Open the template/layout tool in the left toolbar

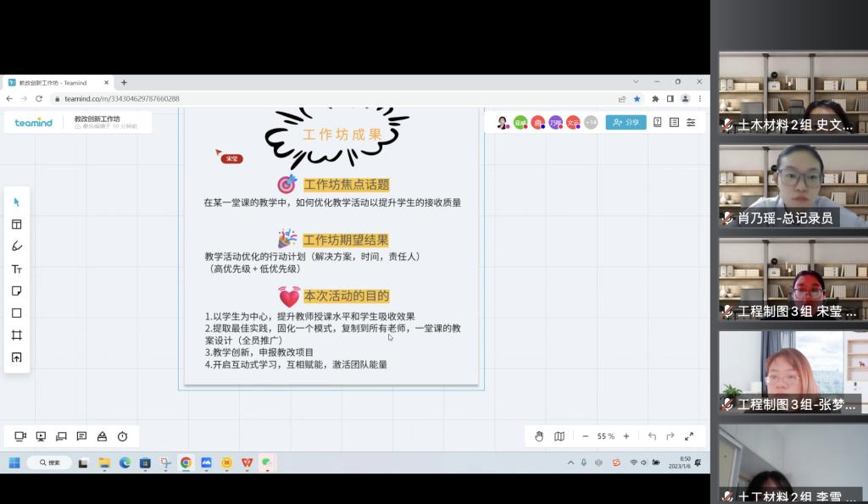[x=17, y=224]
